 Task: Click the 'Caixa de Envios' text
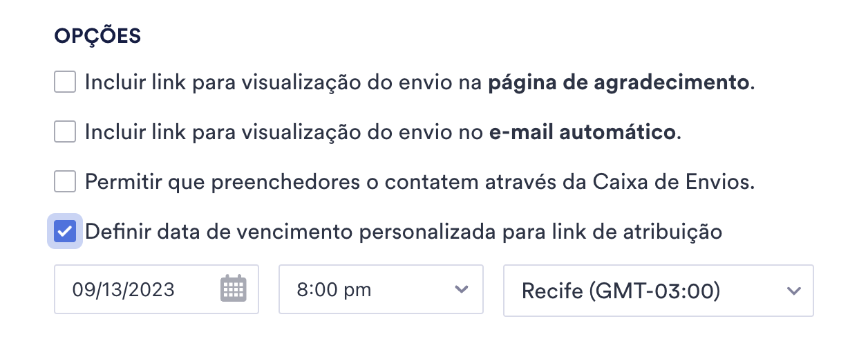tap(672, 183)
